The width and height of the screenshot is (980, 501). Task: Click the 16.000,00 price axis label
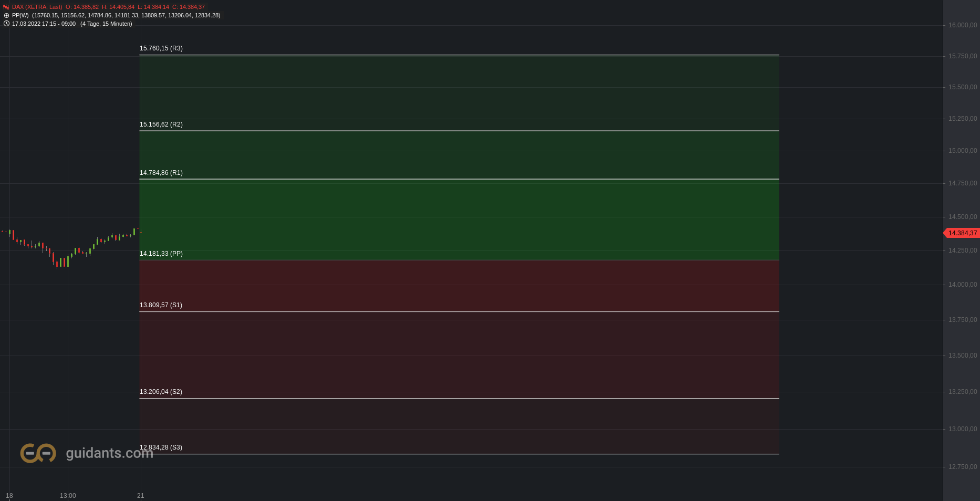point(963,25)
